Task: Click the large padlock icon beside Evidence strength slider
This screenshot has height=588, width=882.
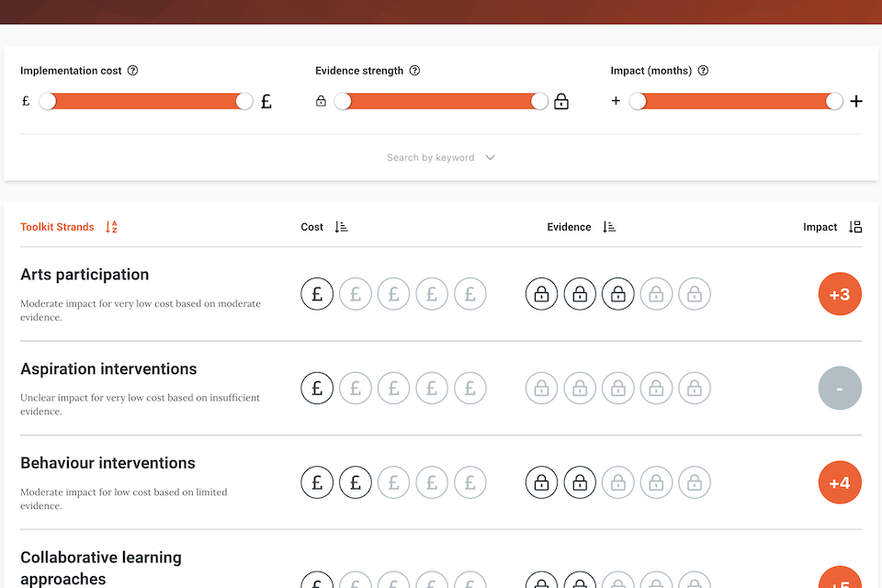Action: click(561, 102)
